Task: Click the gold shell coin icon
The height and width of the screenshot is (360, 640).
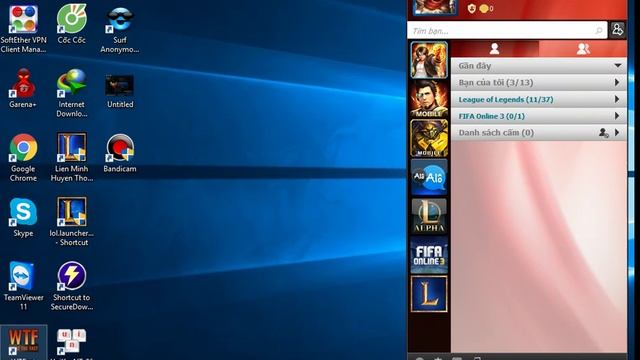Action: (x=484, y=8)
